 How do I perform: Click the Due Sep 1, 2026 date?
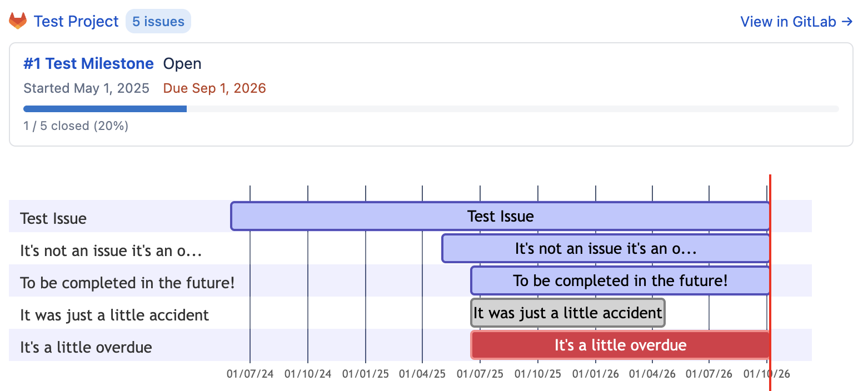[x=214, y=88]
